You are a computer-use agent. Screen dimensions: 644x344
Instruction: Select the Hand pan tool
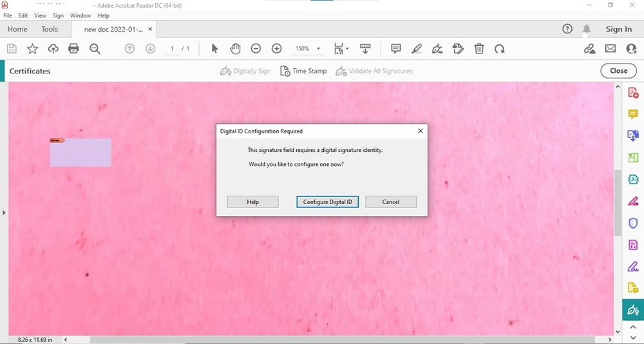tap(235, 49)
